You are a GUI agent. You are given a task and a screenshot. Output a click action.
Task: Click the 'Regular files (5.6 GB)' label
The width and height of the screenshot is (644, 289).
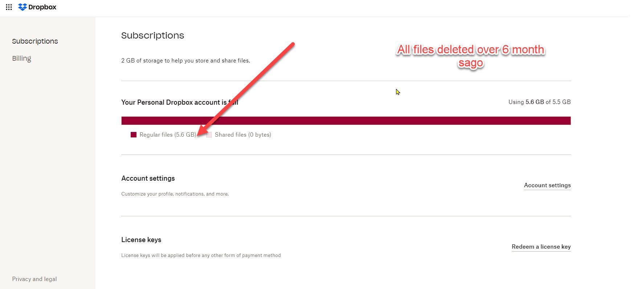pos(168,135)
